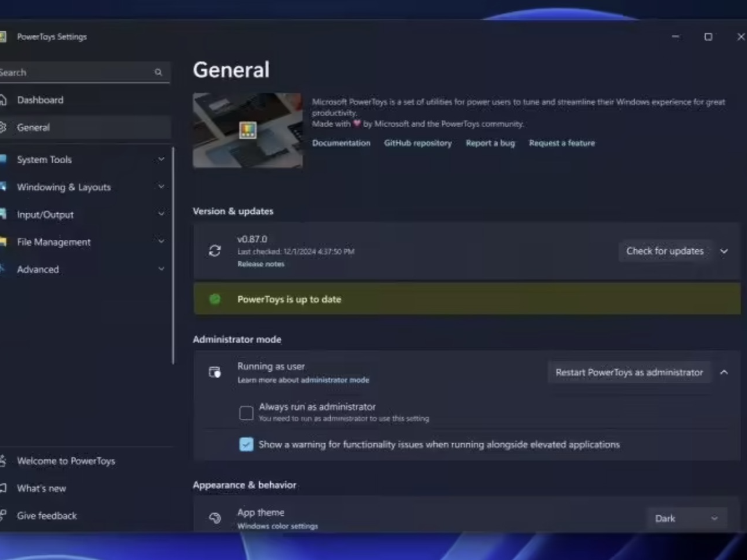This screenshot has width=747, height=560.
Task: Click the What's new icon
Action: 3,488
